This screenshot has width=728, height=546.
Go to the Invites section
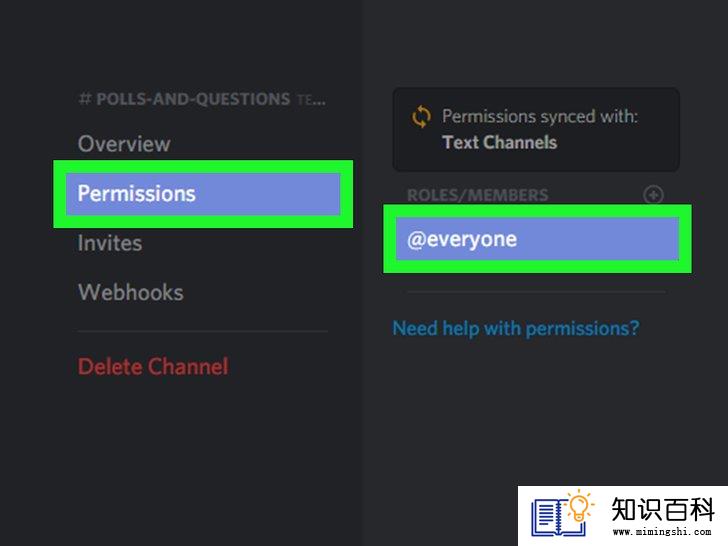click(110, 243)
